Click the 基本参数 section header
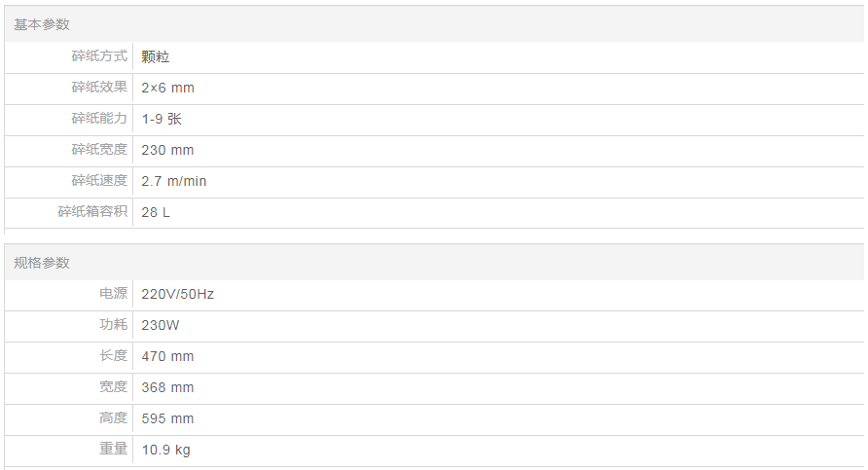Viewport: 868px width, 470px height. (x=42, y=24)
